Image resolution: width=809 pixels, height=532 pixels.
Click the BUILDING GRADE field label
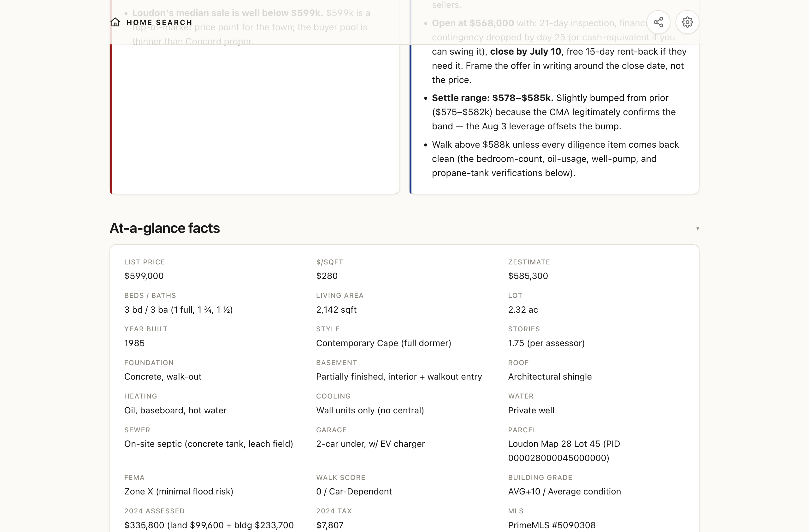[x=540, y=477]
